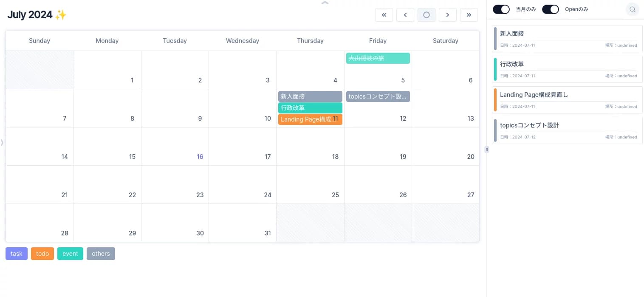
Task: Click the Wednesday column header
Action: tap(243, 41)
